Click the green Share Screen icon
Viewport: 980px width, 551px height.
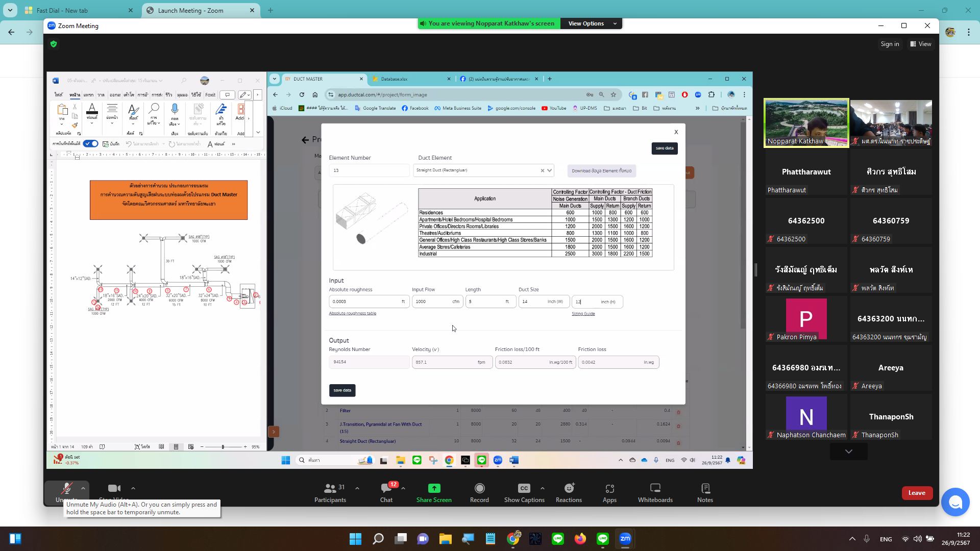click(x=434, y=488)
